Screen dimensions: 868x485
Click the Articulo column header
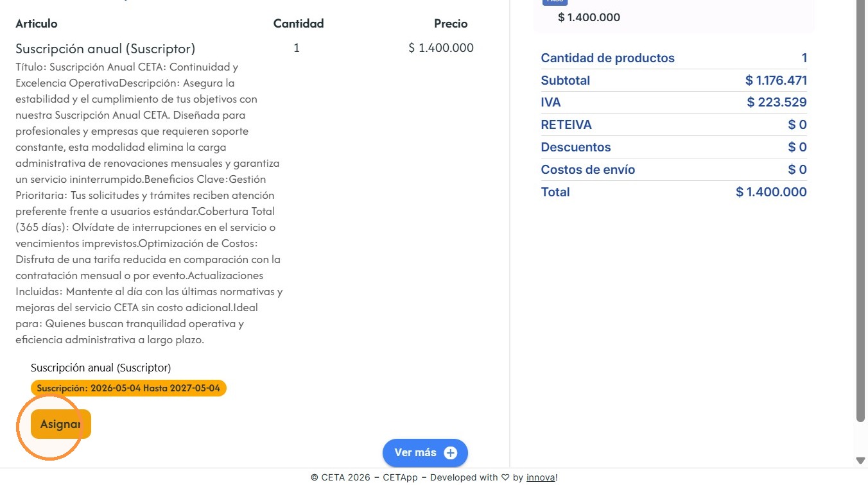37,24
